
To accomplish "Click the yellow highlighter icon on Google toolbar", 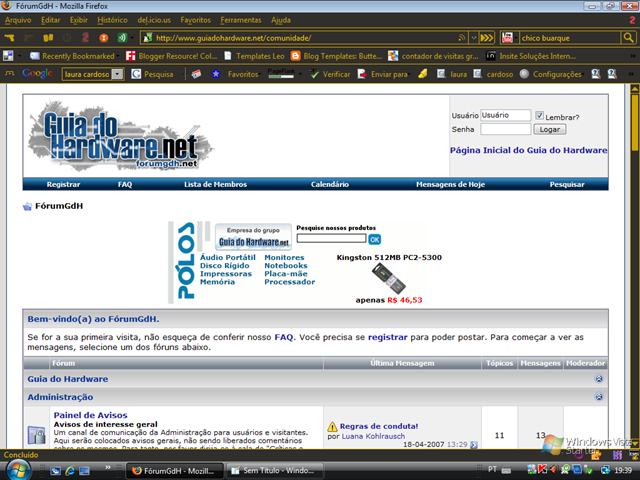I will (x=423, y=74).
